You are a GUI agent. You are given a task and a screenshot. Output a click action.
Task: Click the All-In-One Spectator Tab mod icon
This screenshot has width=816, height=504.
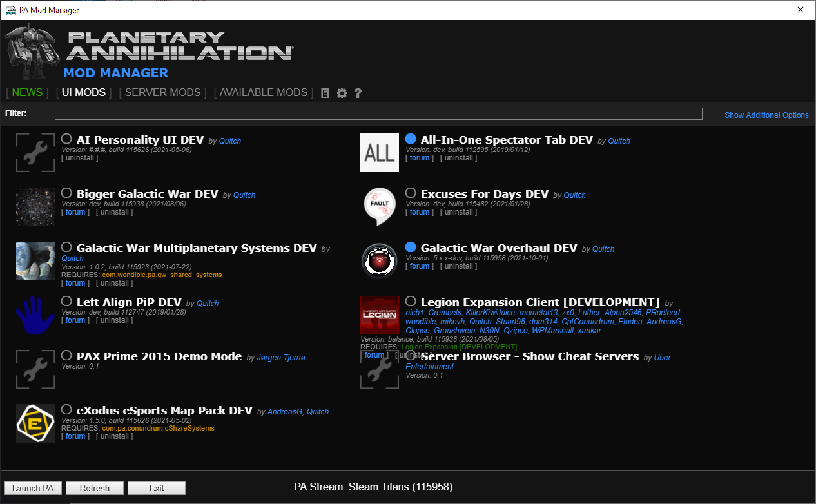point(380,153)
